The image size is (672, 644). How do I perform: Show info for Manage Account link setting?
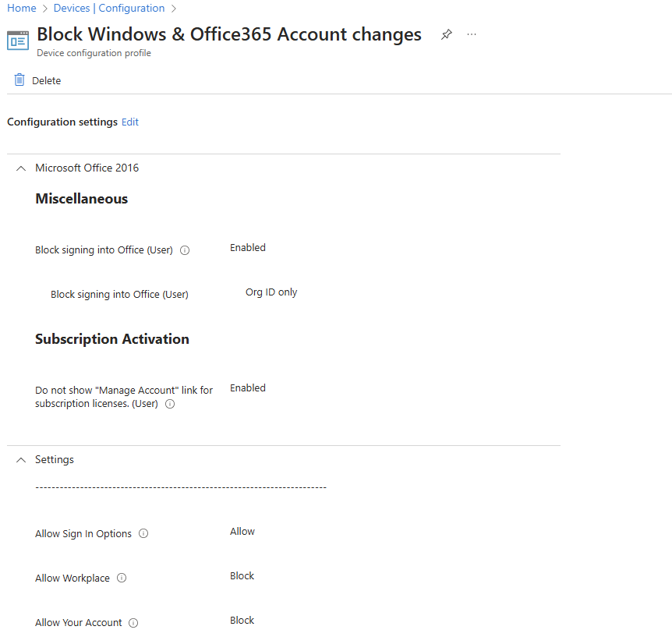[170, 404]
